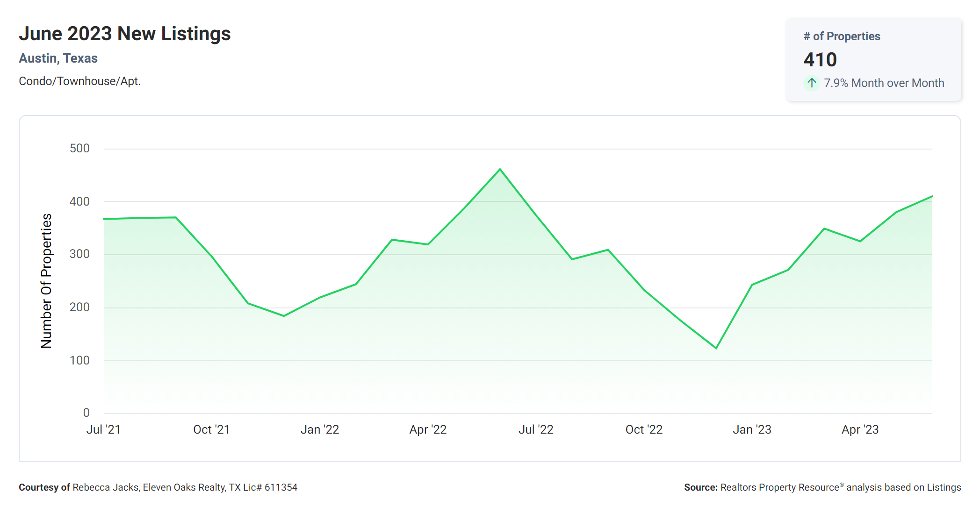Click the 'Austin, Texas' subtitle

click(58, 58)
